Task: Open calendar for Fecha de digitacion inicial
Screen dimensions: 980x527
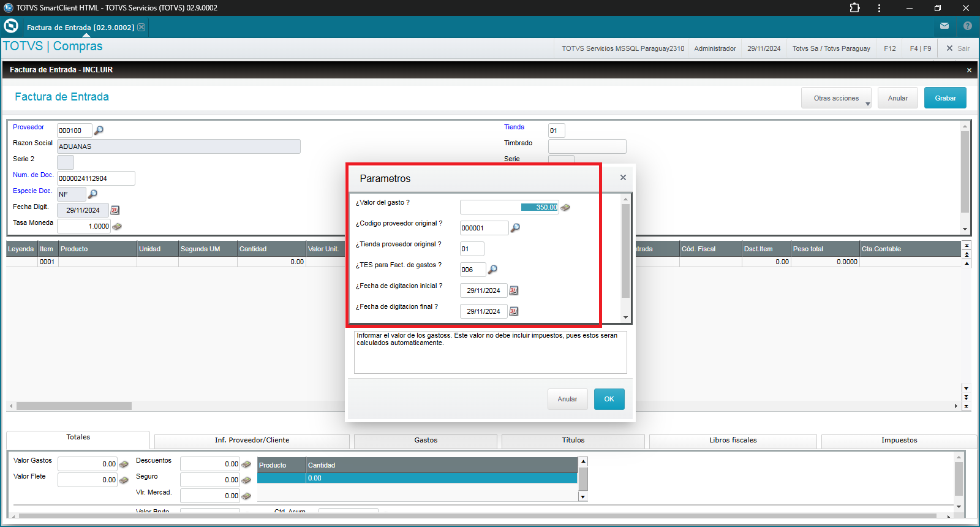Action: pyautogui.click(x=513, y=290)
